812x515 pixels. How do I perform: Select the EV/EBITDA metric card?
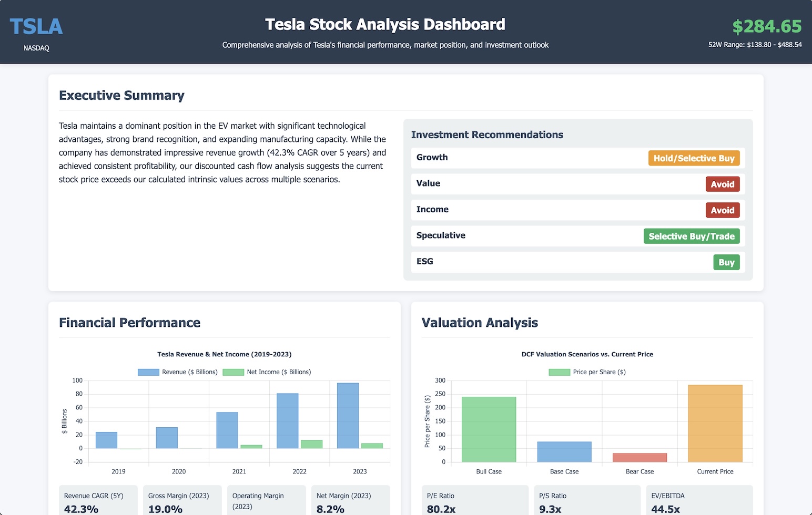point(699,502)
